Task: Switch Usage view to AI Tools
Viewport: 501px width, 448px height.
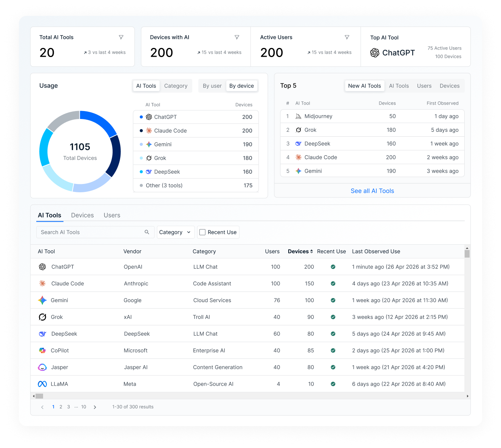Action: pos(146,86)
